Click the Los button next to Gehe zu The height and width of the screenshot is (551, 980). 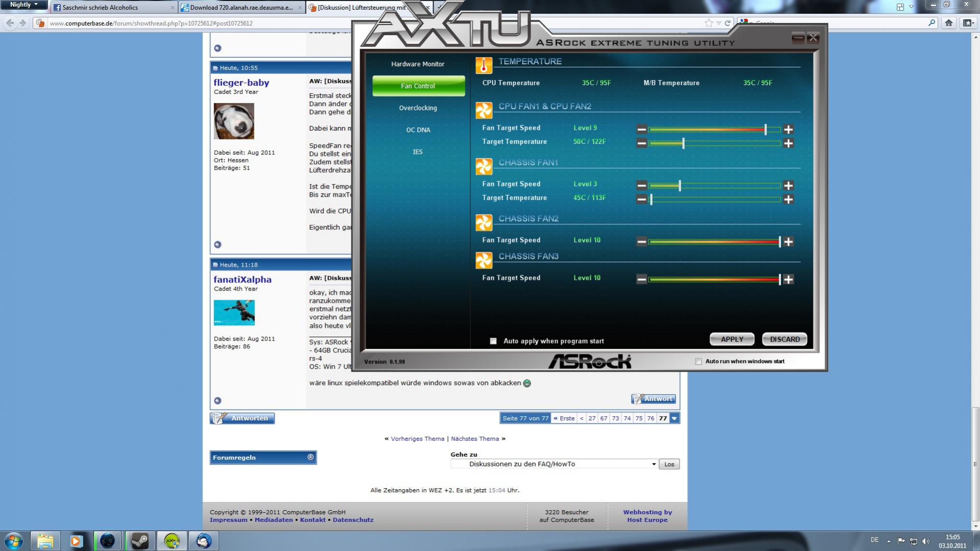pyautogui.click(x=669, y=464)
